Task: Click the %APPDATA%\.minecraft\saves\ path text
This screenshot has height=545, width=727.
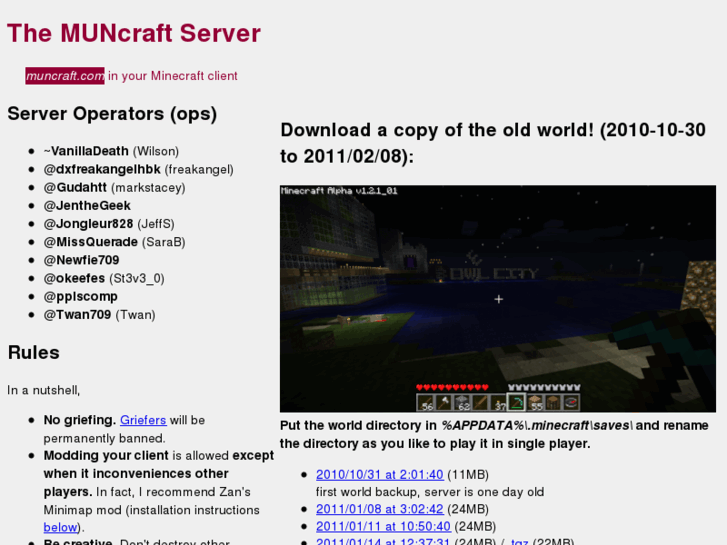Action: point(537,425)
